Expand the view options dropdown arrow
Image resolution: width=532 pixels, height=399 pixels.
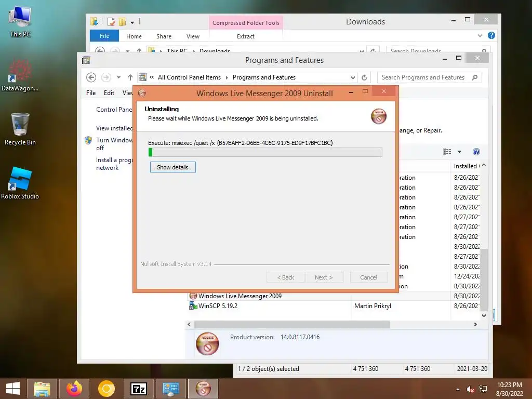tap(459, 152)
